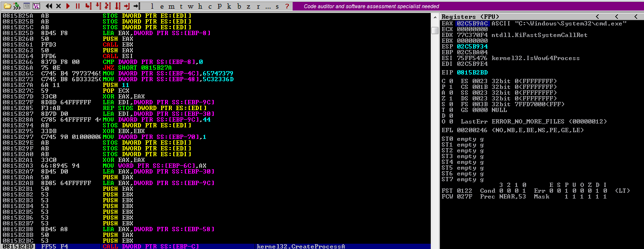Close the debugged program with the X icon
The width and height of the screenshot is (644, 249).
(59, 6)
